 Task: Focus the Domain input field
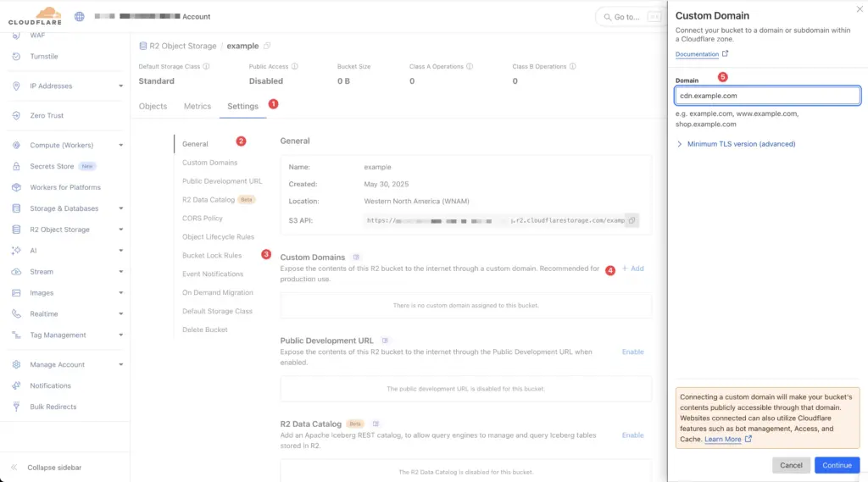click(x=767, y=96)
